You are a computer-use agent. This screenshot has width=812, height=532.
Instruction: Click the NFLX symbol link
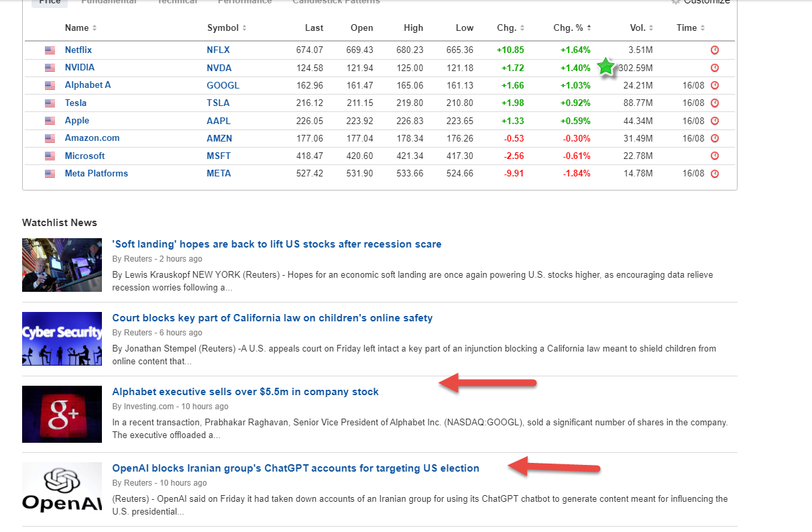point(218,50)
